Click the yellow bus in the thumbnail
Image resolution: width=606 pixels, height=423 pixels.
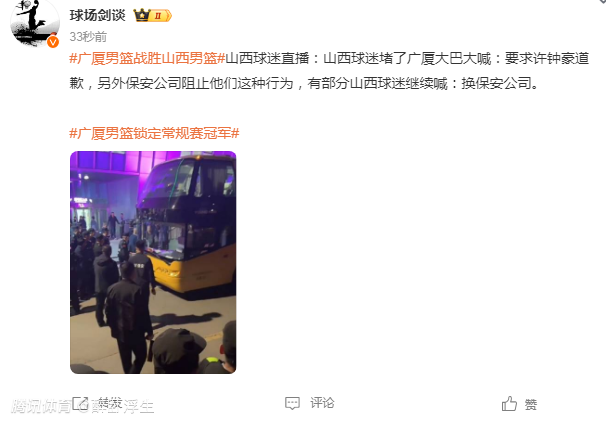[187, 224]
